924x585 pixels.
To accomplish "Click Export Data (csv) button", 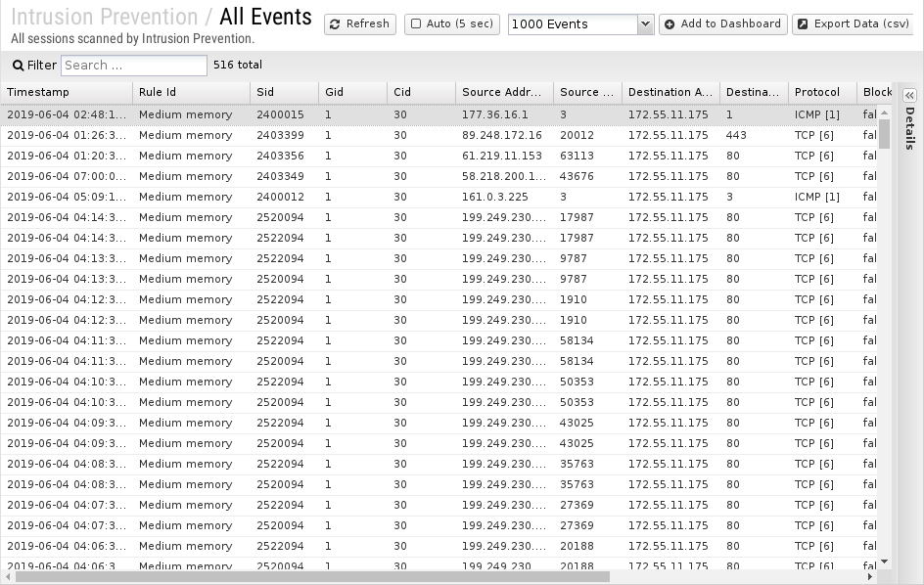I will [853, 24].
